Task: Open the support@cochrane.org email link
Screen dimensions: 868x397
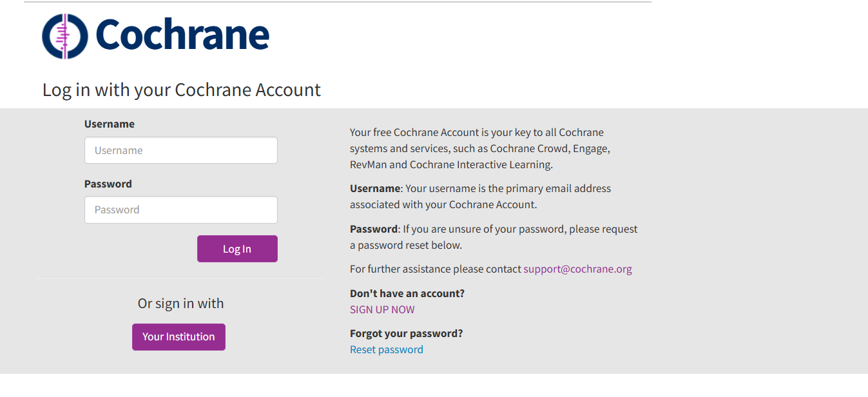Action: (577, 269)
